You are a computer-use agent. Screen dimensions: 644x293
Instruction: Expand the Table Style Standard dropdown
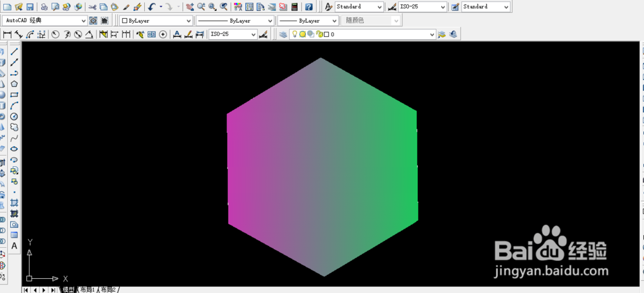coord(506,7)
